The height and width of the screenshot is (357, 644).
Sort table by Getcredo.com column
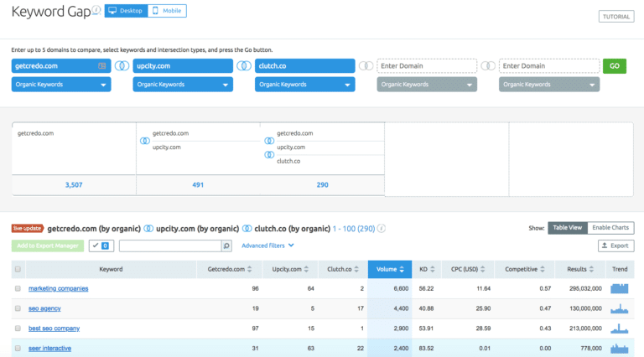pos(230,269)
